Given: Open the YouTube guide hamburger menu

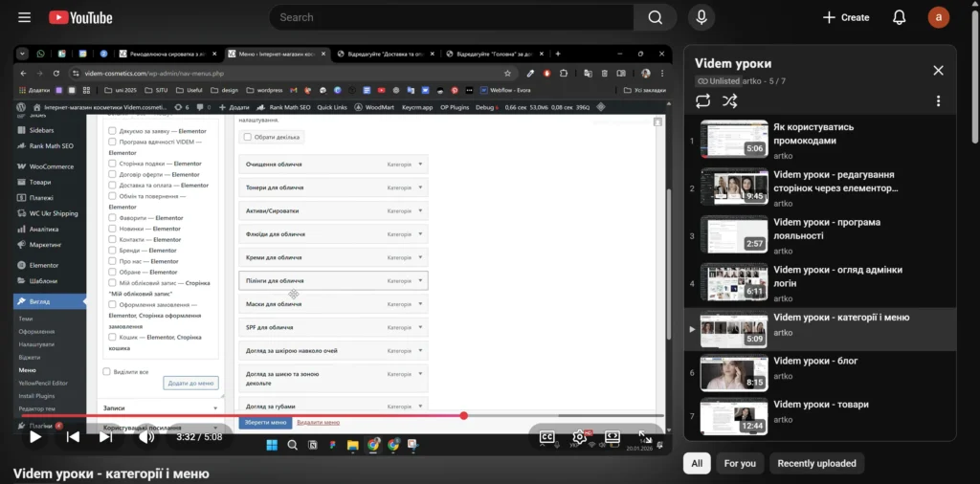Looking at the screenshot, I should click(24, 17).
